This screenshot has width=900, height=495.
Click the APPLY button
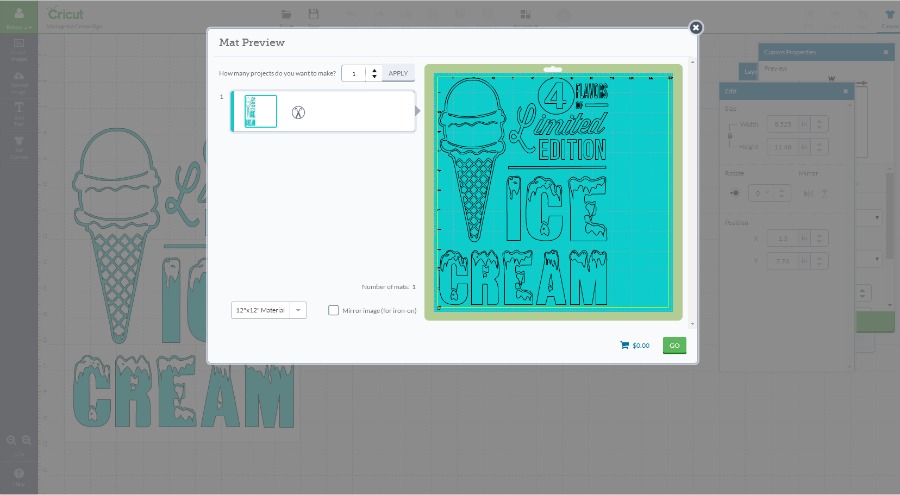tap(398, 73)
